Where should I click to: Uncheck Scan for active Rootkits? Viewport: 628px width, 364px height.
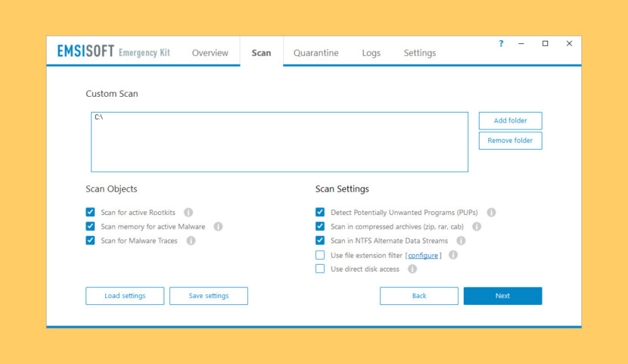[x=91, y=213]
